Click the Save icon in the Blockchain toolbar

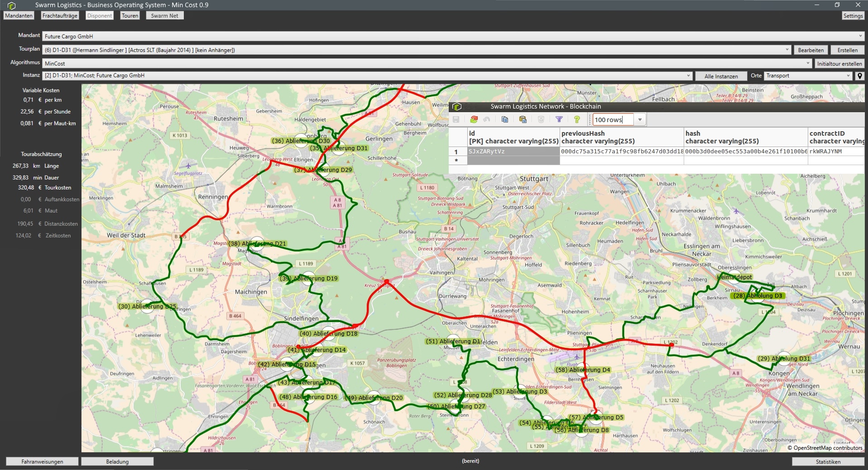[x=456, y=119]
